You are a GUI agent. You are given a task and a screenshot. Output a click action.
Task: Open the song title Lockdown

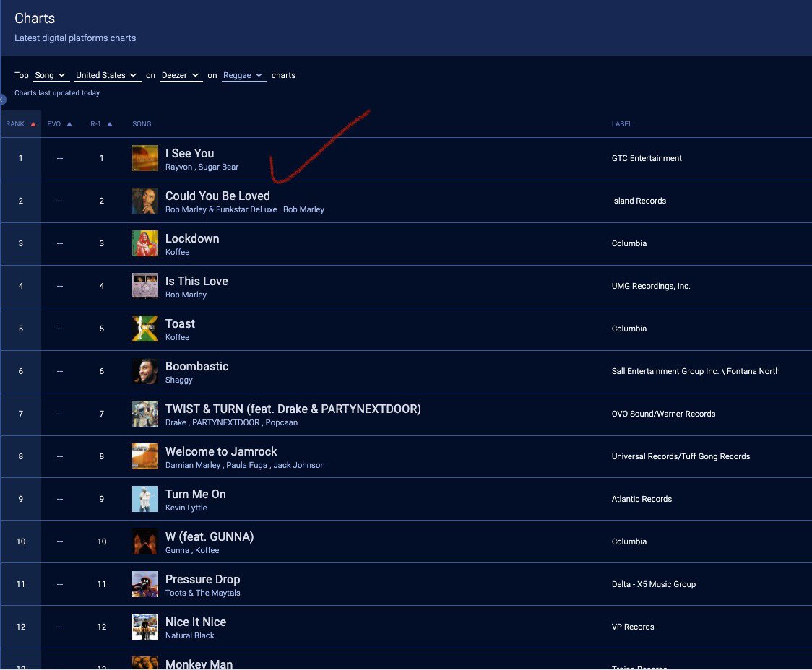[x=192, y=238]
